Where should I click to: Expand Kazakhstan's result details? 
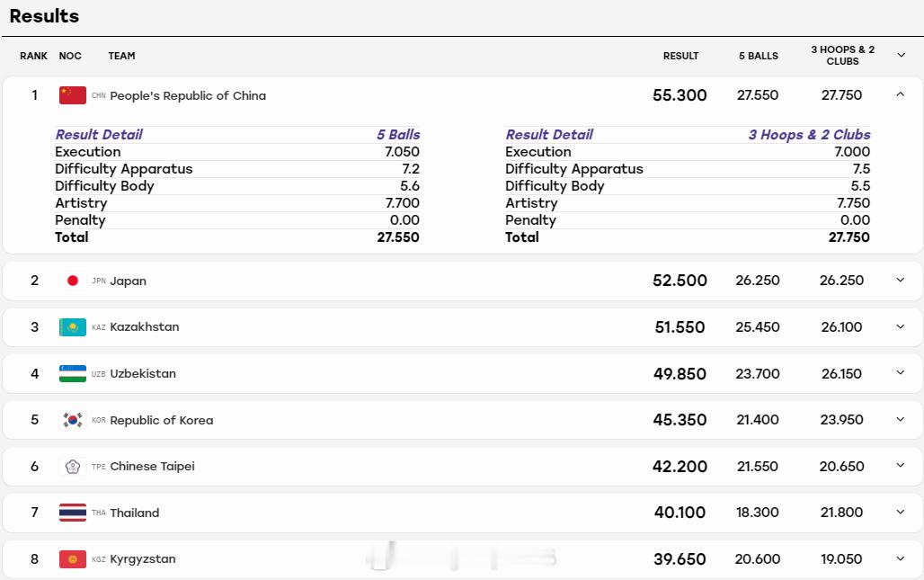pyautogui.click(x=901, y=326)
